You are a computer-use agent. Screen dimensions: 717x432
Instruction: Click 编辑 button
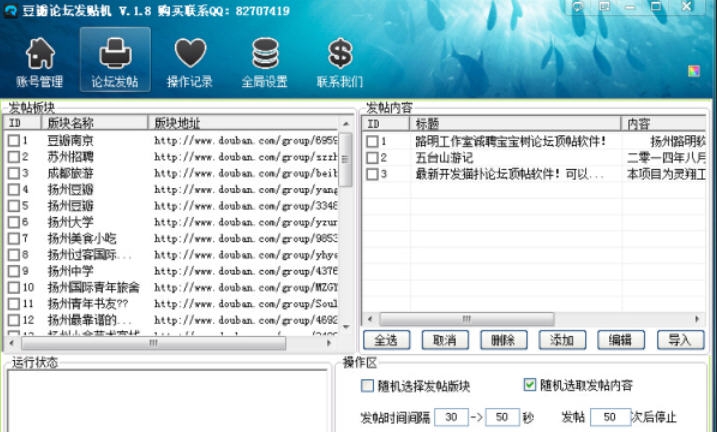[621, 340]
